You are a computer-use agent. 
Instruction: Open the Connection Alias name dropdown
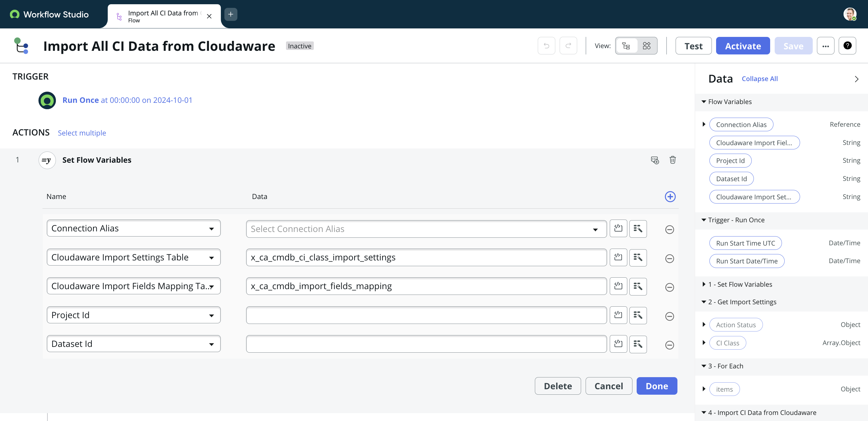(212, 228)
